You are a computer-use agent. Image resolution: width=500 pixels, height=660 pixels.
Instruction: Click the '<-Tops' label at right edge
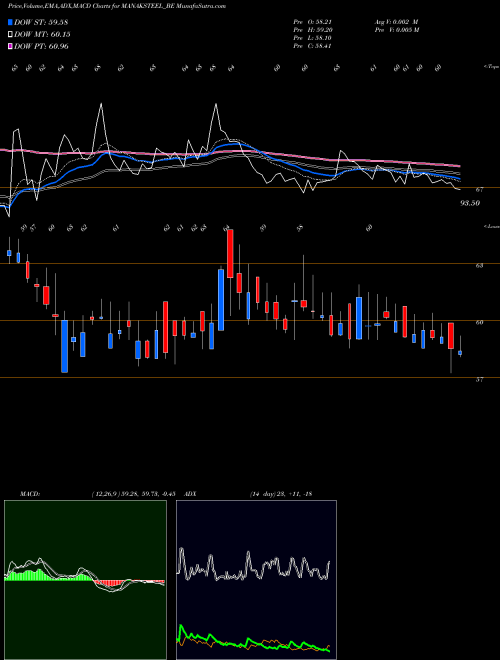[x=491, y=67]
